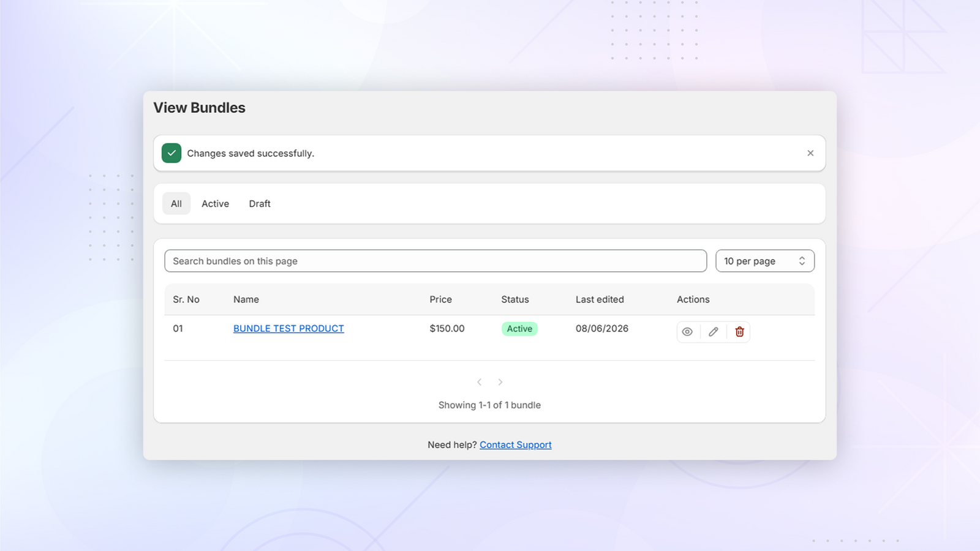
Task: Select the 01 serial number cell
Action: tap(178, 329)
